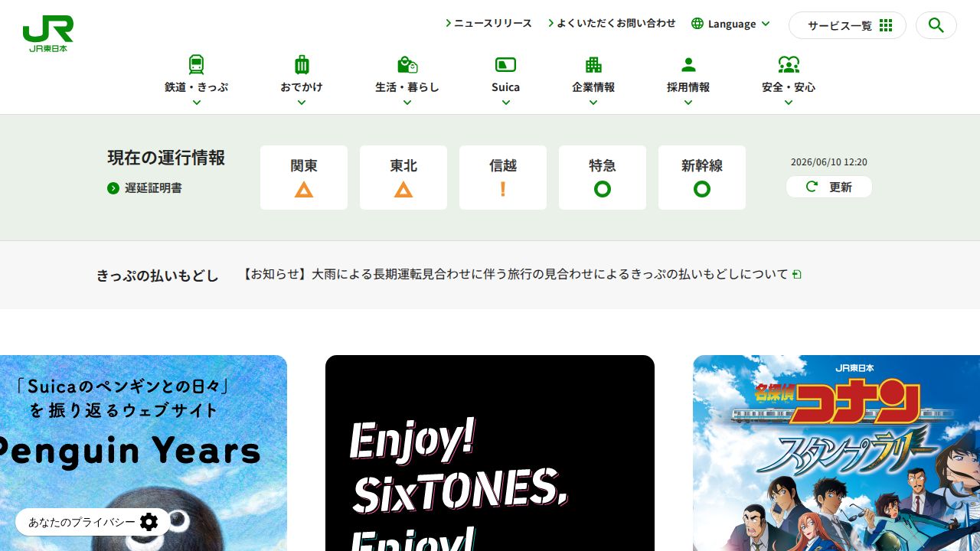Image resolution: width=980 pixels, height=551 pixels.
Task: Click the green arrow icon beside 遅延証明書
Action: (113, 188)
